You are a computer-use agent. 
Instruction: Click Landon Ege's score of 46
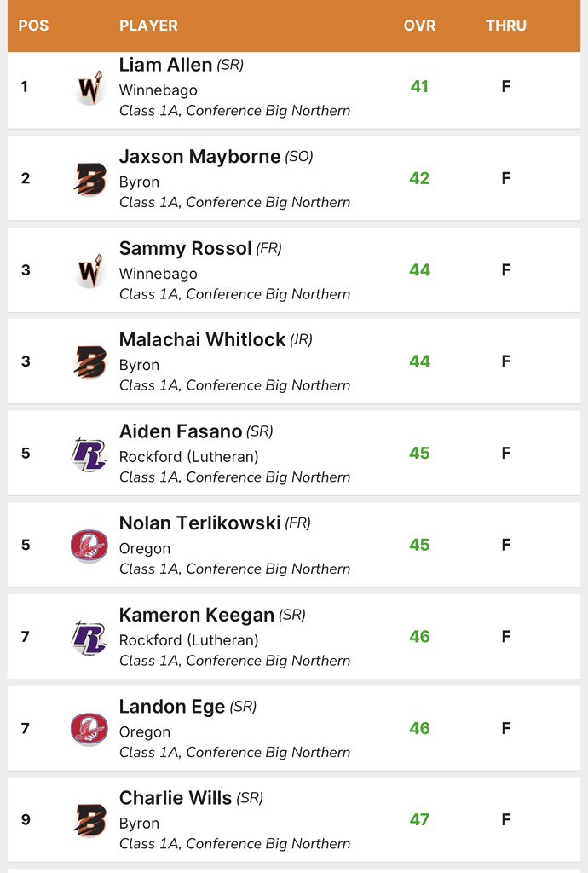(419, 728)
